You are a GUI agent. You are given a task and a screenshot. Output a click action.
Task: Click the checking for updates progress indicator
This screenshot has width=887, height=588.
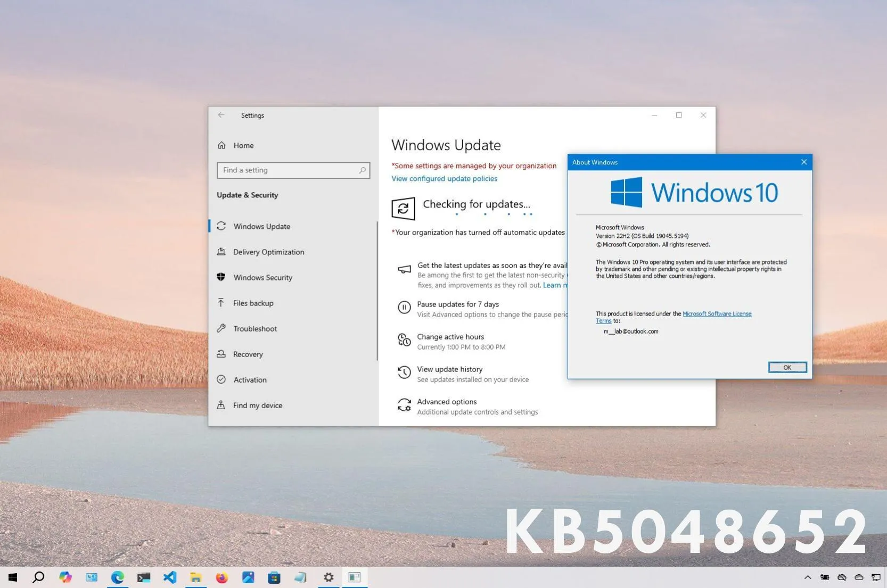(x=403, y=208)
